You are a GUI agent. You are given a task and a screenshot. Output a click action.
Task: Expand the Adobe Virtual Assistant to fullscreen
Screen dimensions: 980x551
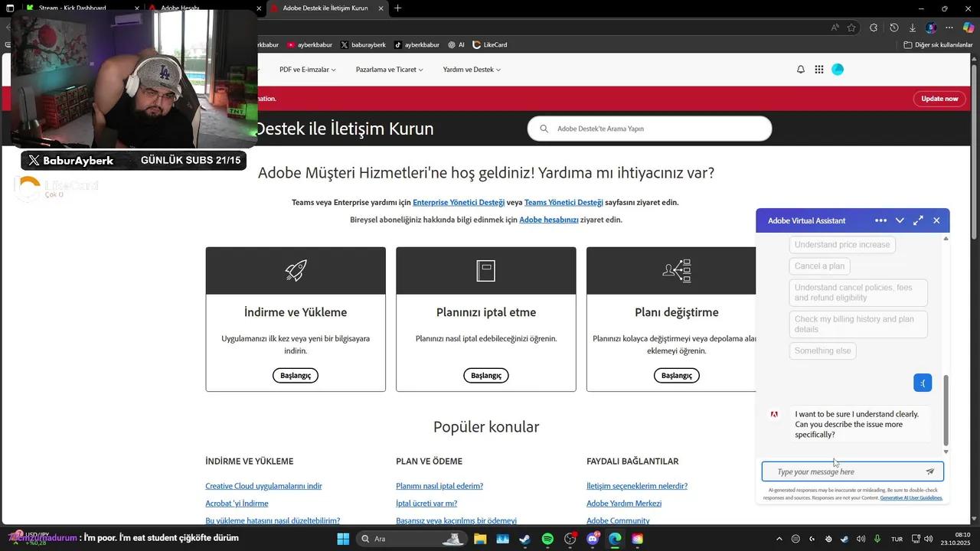pos(918,220)
